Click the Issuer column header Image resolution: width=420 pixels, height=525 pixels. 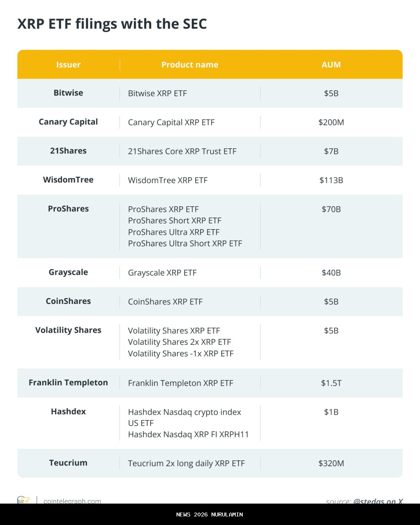[68, 65]
